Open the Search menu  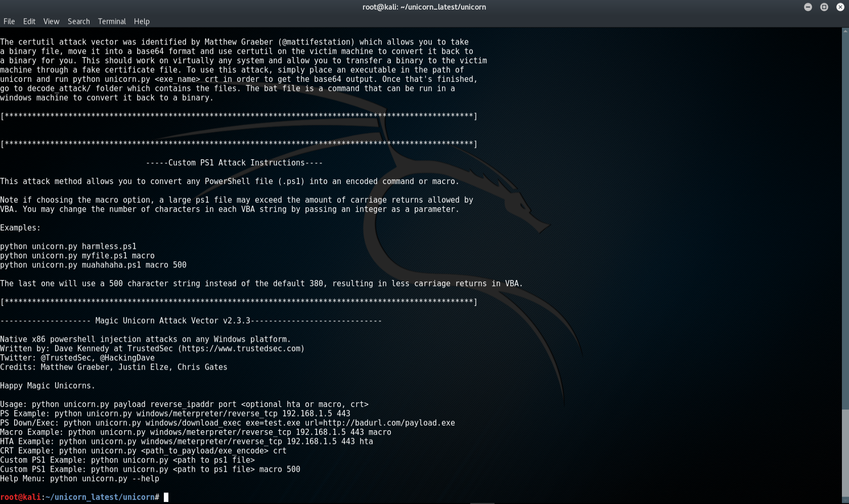click(x=79, y=21)
